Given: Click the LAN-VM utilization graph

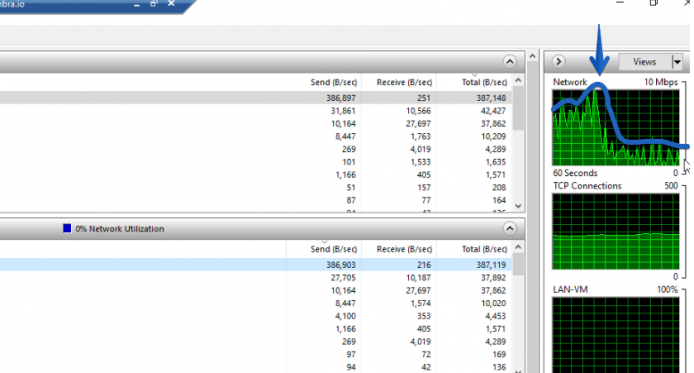Looking at the screenshot, I should point(615,335).
